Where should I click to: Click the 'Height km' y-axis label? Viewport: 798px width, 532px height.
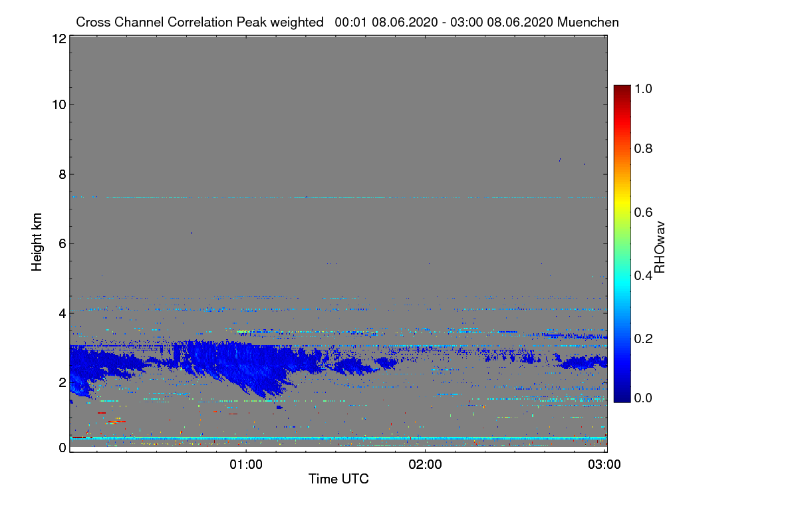coord(37,241)
